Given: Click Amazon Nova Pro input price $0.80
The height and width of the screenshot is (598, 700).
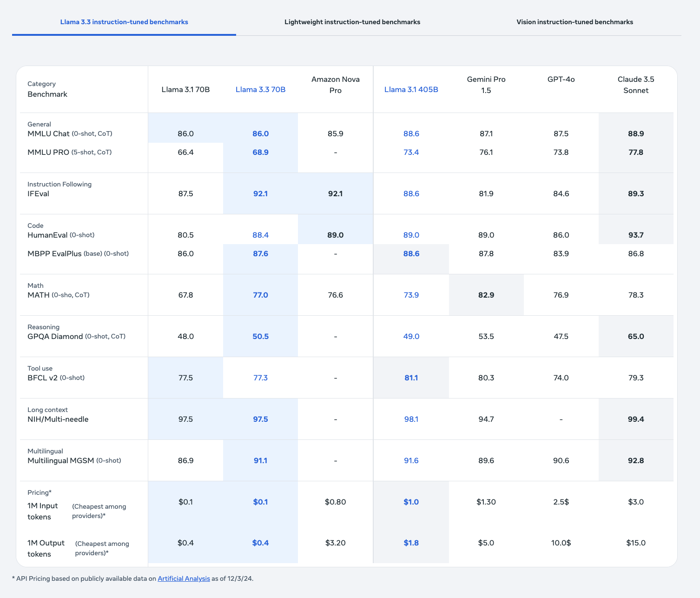Looking at the screenshot, I should (x=335, y=502).
